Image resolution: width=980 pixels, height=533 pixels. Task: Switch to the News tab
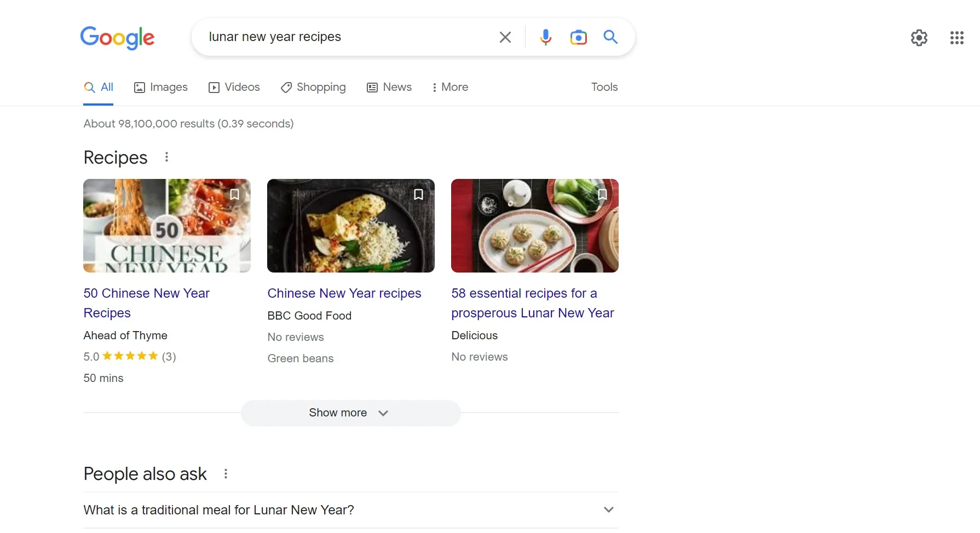389,88
